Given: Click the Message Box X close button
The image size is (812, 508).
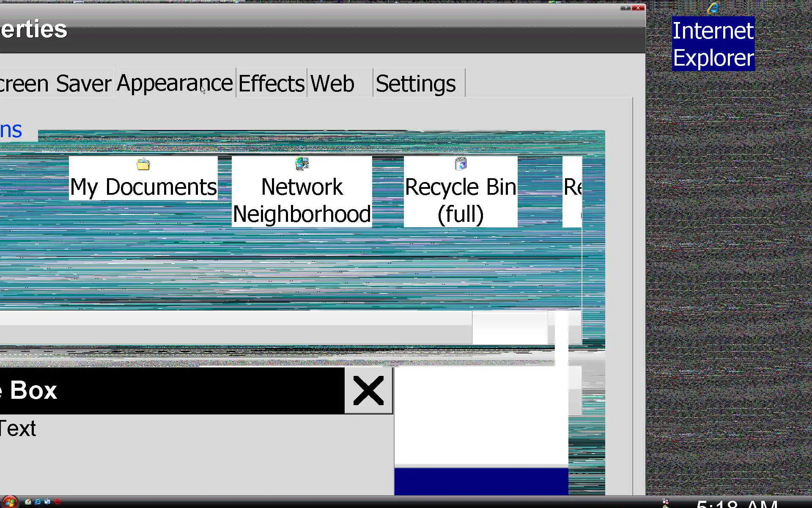Looking at the screenshot, I should (368, 391).
